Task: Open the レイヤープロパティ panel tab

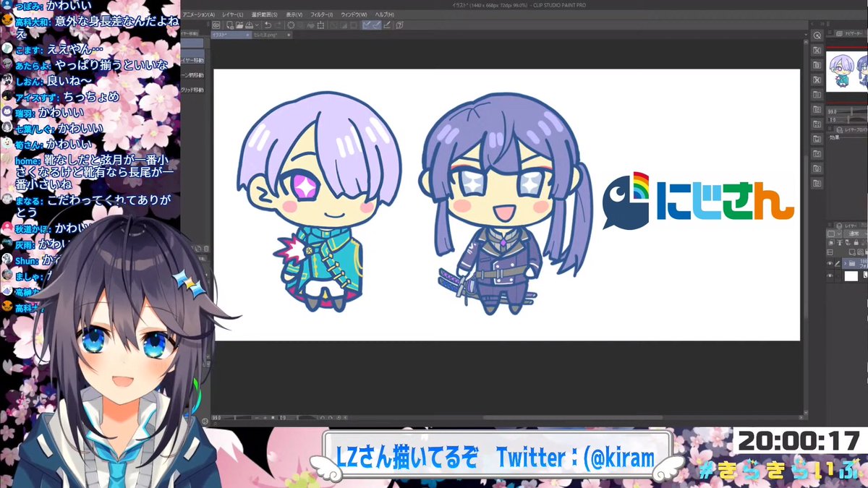Action: coord(852,129)
